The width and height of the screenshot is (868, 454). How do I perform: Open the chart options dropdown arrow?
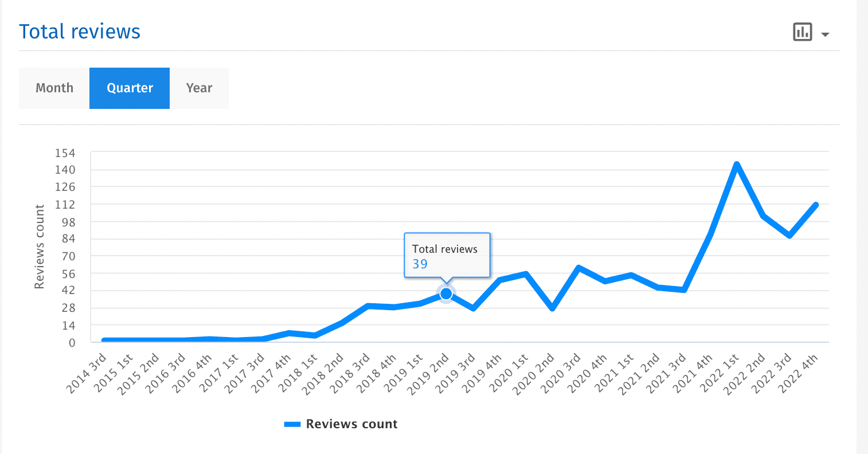pos(825,34)
